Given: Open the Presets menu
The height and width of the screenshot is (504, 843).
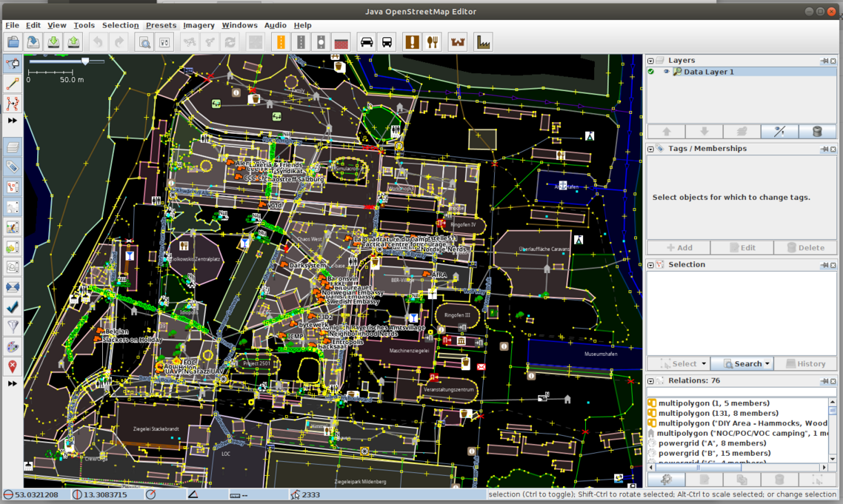Looking at the screenshot, I should (x=161, y=25).
